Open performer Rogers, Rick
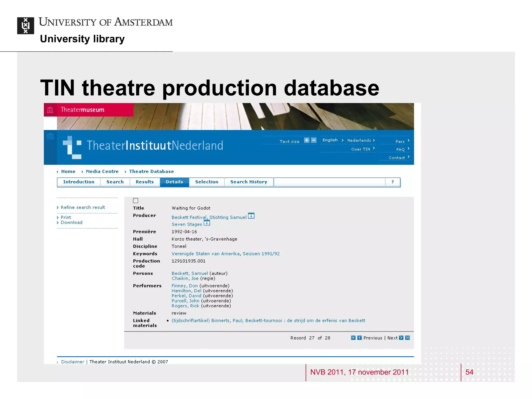Viewport: 532px width, 399px height. tap(185, 306)
